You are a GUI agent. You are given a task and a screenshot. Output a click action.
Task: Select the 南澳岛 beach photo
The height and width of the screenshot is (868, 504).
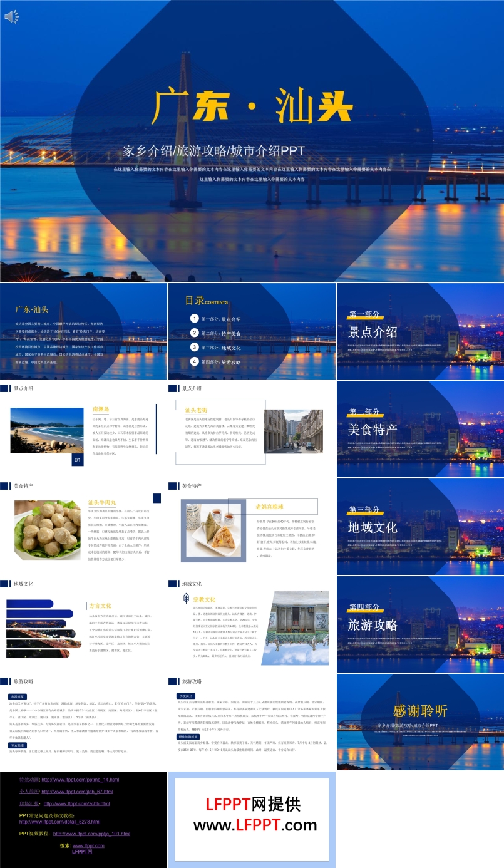(47, 431)
